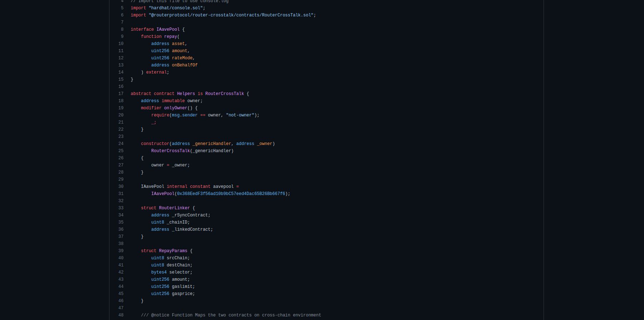Screen dimensions: 644x320
Task: Click line number 8
Action: 122,29
